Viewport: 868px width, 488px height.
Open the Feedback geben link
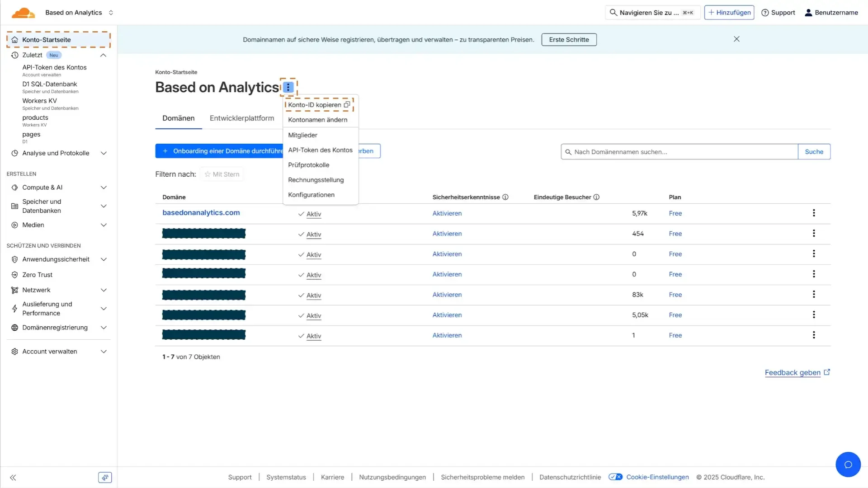(793, 372)
